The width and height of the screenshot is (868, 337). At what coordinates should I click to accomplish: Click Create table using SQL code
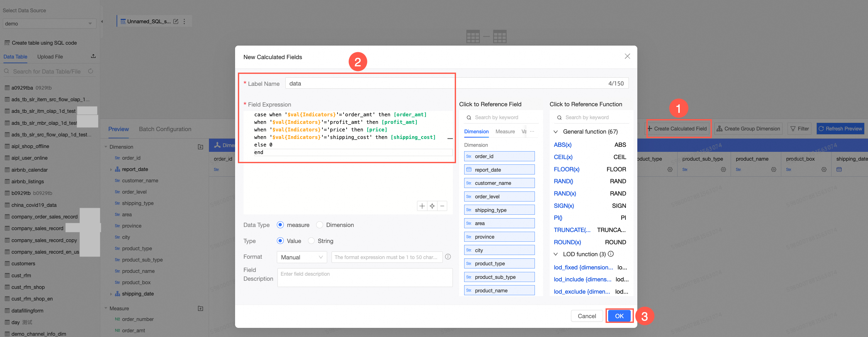coord(41,43)
